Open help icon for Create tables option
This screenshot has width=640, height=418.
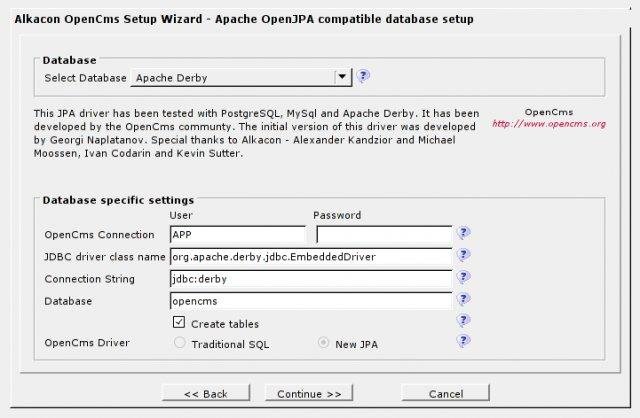[x=463, y=320]
